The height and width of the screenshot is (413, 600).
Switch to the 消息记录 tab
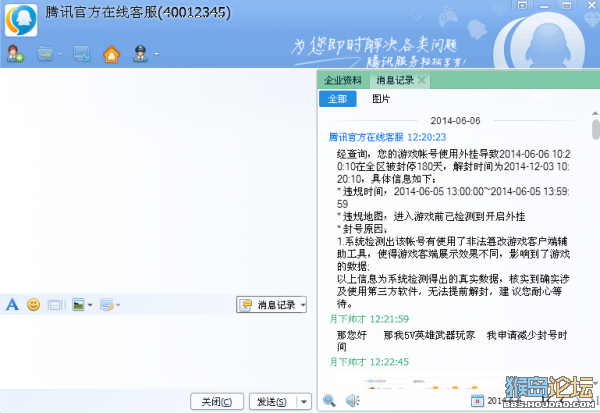pos(395,80)
